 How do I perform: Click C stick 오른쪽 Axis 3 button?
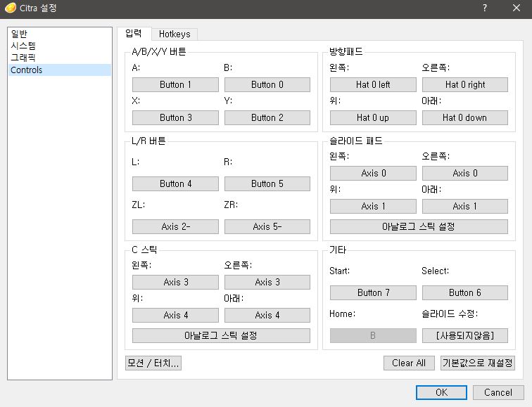point(267,283)
